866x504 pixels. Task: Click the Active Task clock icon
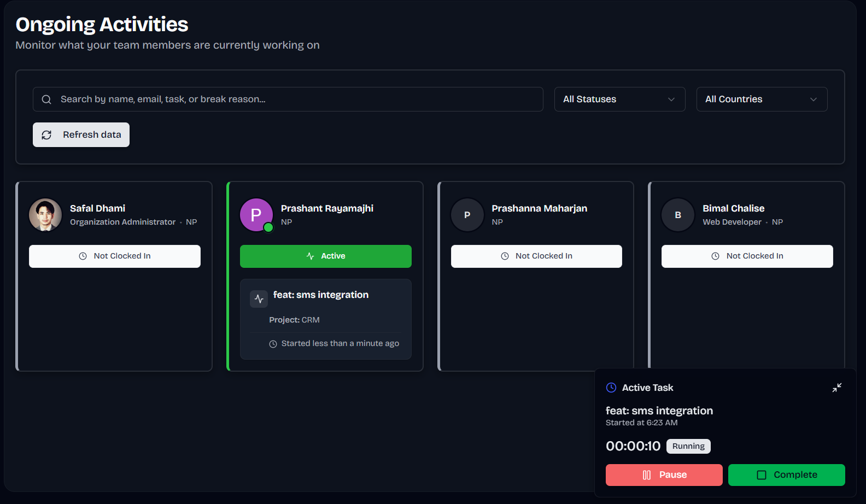click(611, 388)
